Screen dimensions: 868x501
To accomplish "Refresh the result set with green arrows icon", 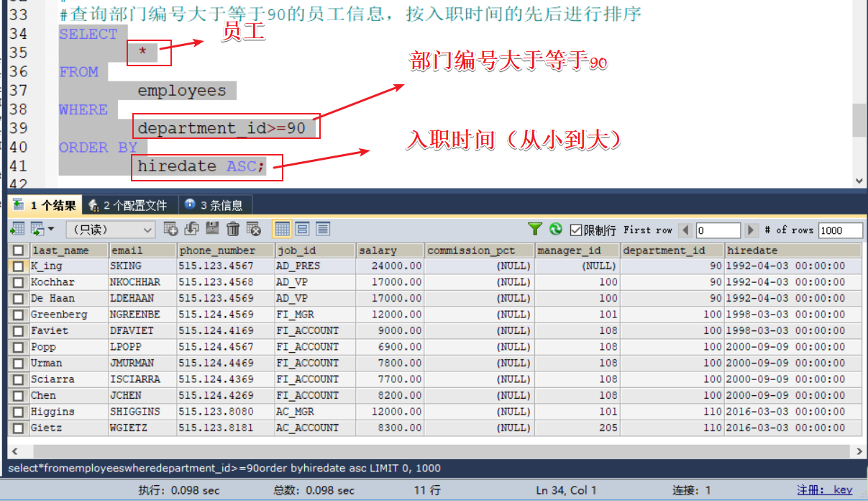I will pos(555,230).
